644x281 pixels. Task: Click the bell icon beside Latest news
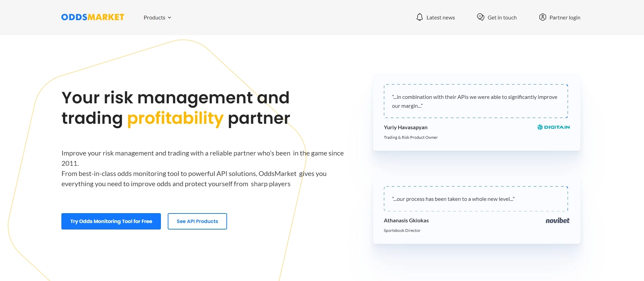[x=419, y=17]
